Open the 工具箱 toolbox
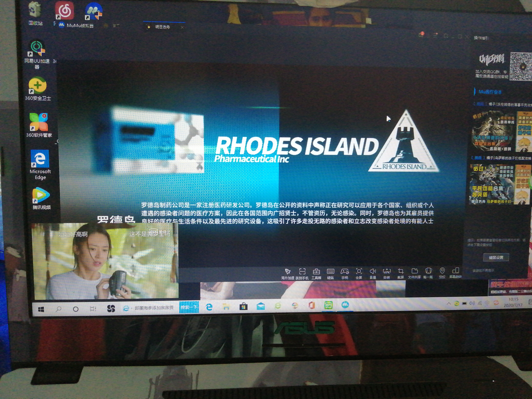 pos(316,274)
